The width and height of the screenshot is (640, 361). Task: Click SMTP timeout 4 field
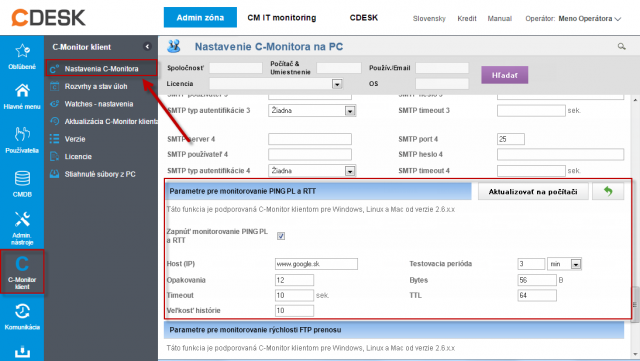click(531, 171)
